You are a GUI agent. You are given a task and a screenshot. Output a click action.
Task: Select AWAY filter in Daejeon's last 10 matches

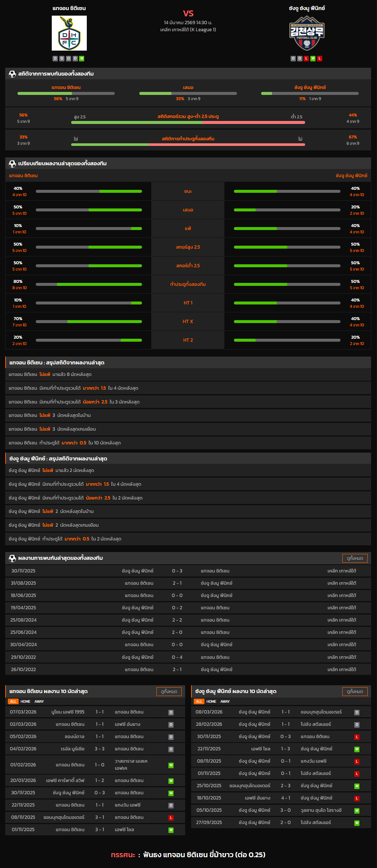coord(39,701)
